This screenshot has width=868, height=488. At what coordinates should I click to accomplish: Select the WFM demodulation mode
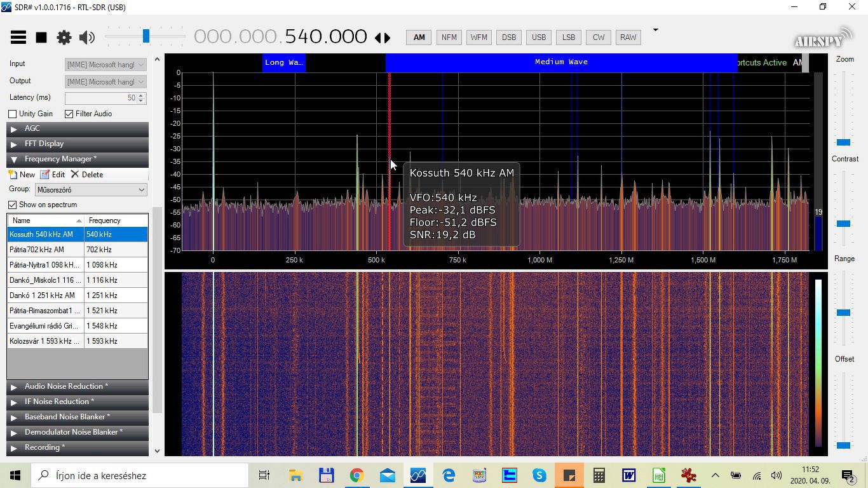pos(478,37)
